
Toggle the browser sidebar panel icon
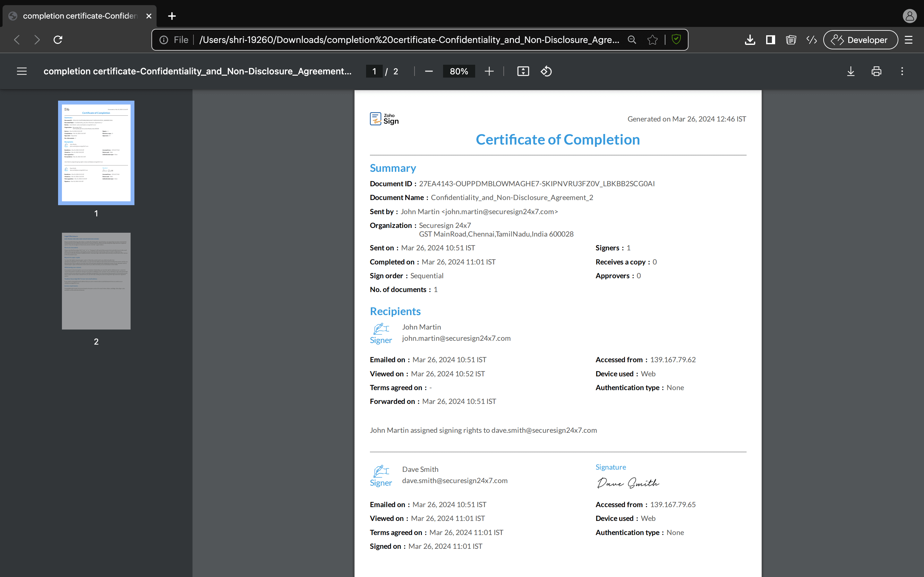pos(771,40)
